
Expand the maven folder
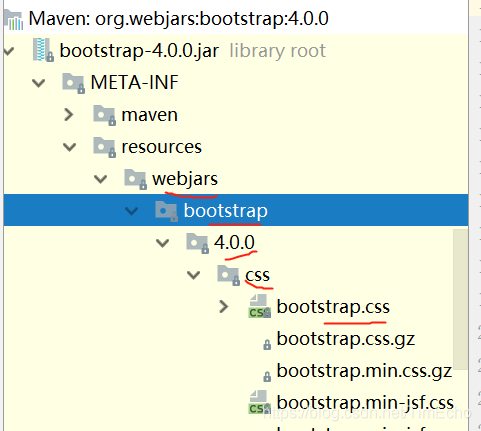tap(69, 115)
